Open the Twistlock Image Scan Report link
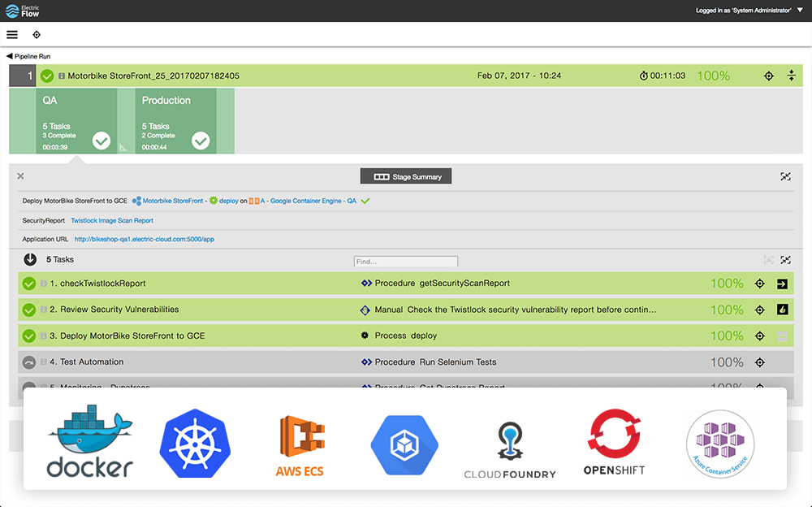Viewport: 812px width, 507px height. (112, 220)
